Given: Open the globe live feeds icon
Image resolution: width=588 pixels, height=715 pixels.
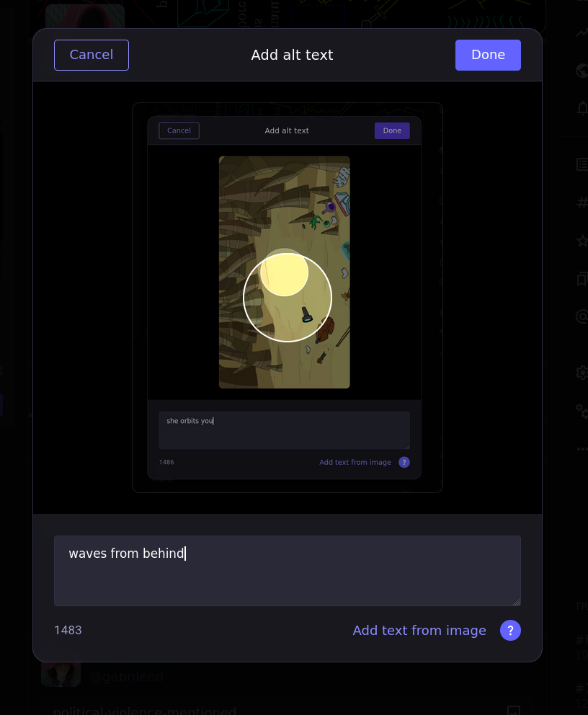Looking at the screenshot, I should [582, 71].
